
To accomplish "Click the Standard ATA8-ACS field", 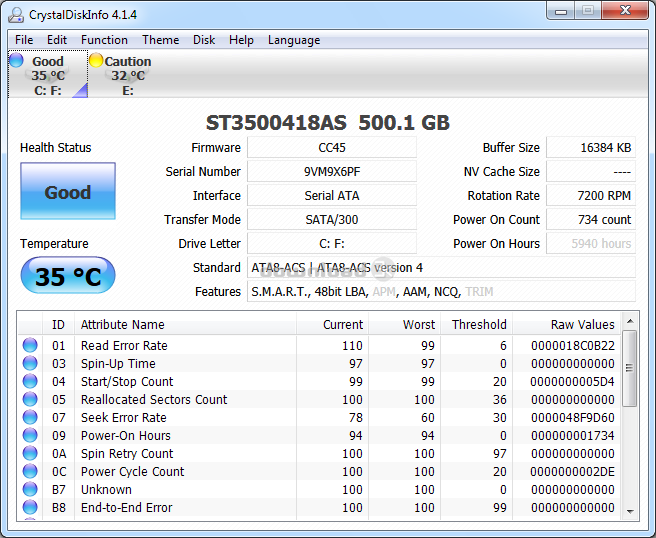I will (441, 268).
